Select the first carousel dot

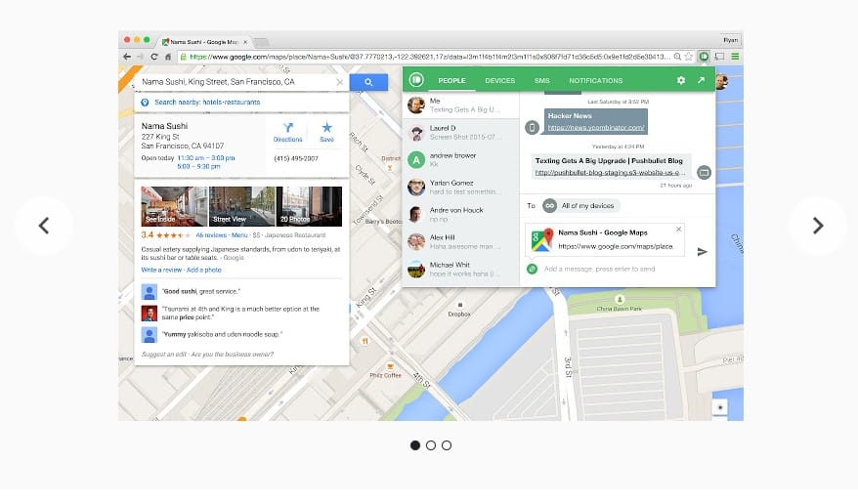click(x=415, y=445)
